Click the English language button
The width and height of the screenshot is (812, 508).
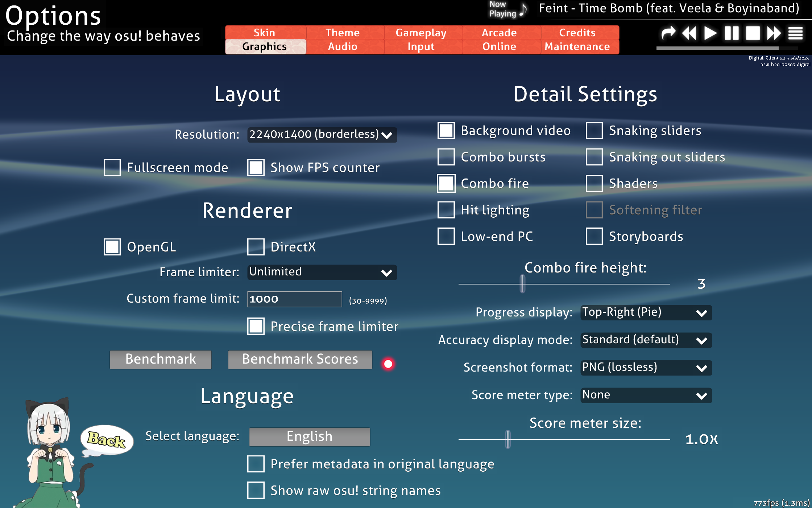[x=310, y=437]
